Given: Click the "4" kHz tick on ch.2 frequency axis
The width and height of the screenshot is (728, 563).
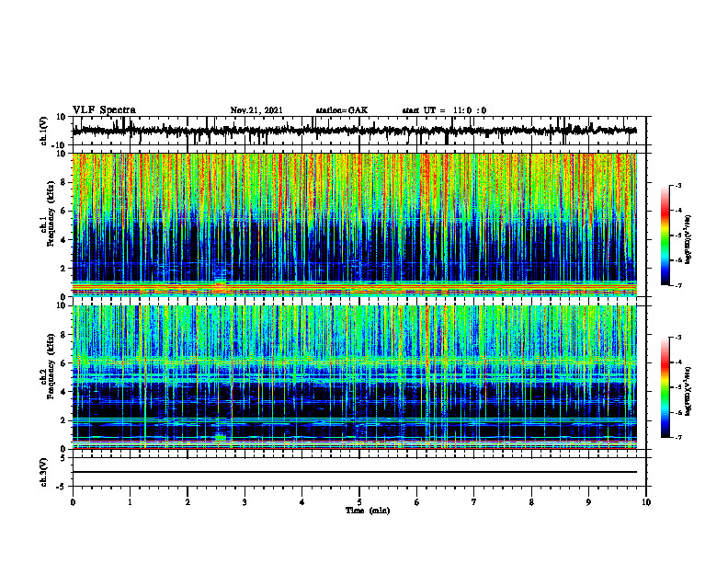Looking at the screenshot, I should tap(64, 392).
